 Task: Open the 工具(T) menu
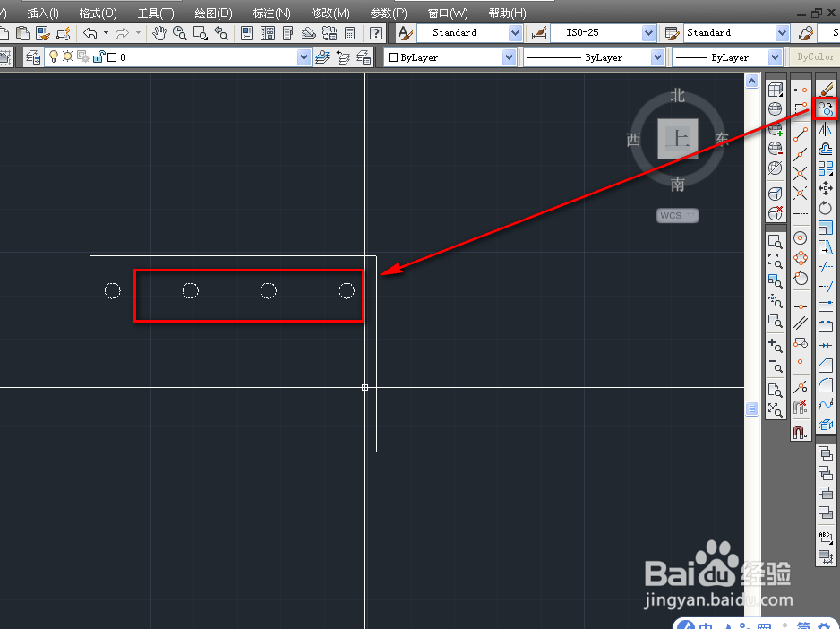click(x=156, y=13)
